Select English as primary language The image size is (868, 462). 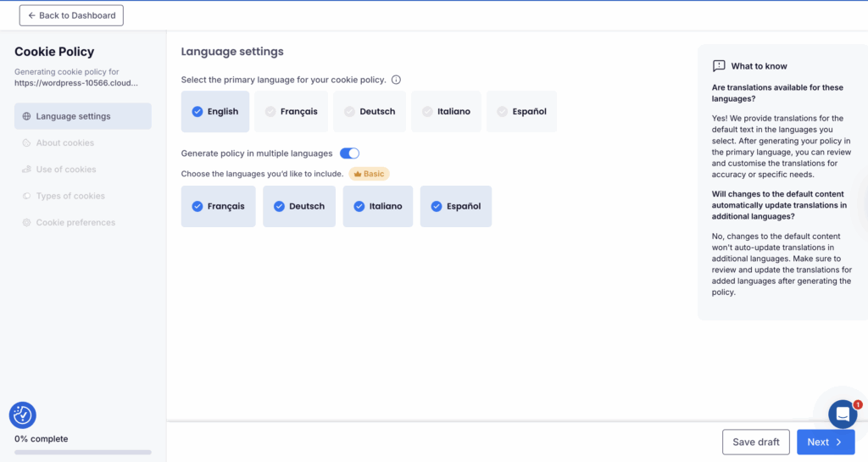click(215, 111)
